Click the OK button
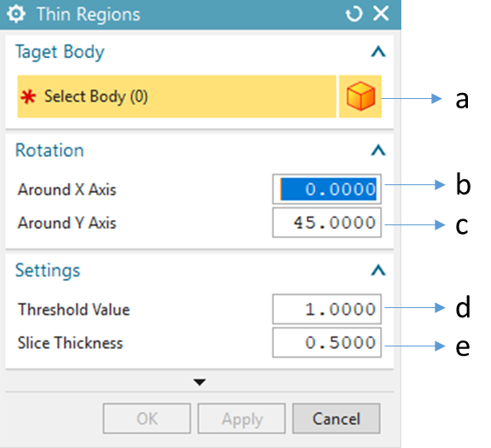 [147, 419]
